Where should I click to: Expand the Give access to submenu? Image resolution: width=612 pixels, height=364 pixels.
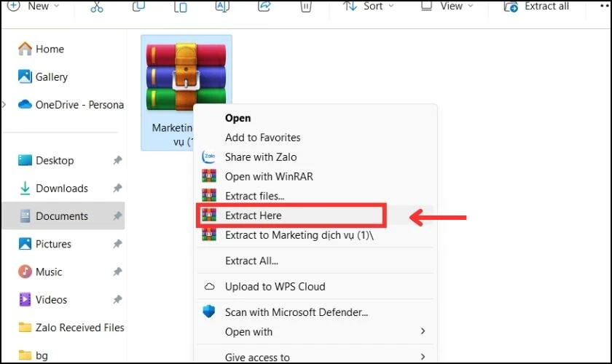click(x=315, y=357)
